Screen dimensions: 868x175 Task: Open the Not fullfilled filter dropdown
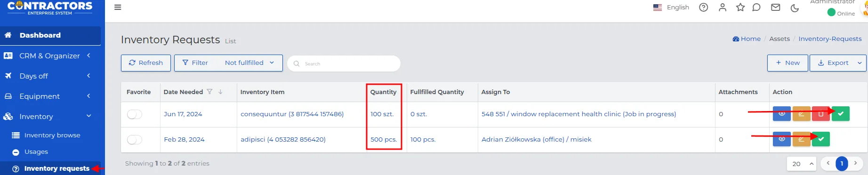tap(249, 63)
